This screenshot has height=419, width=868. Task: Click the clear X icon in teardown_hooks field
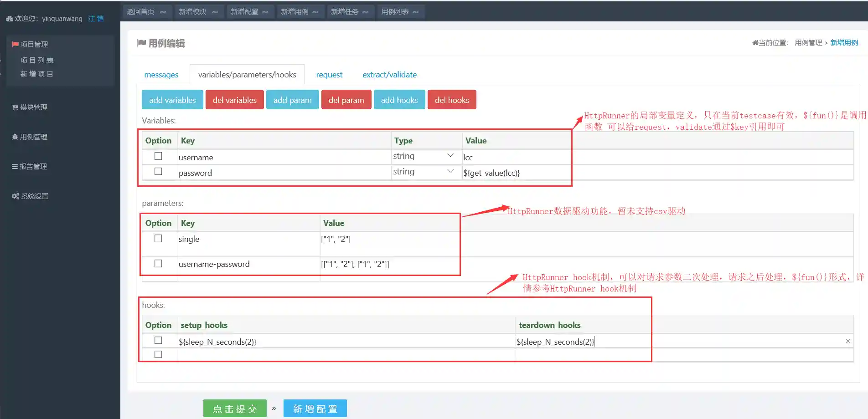pyautogui.click(x=848, y=341)
